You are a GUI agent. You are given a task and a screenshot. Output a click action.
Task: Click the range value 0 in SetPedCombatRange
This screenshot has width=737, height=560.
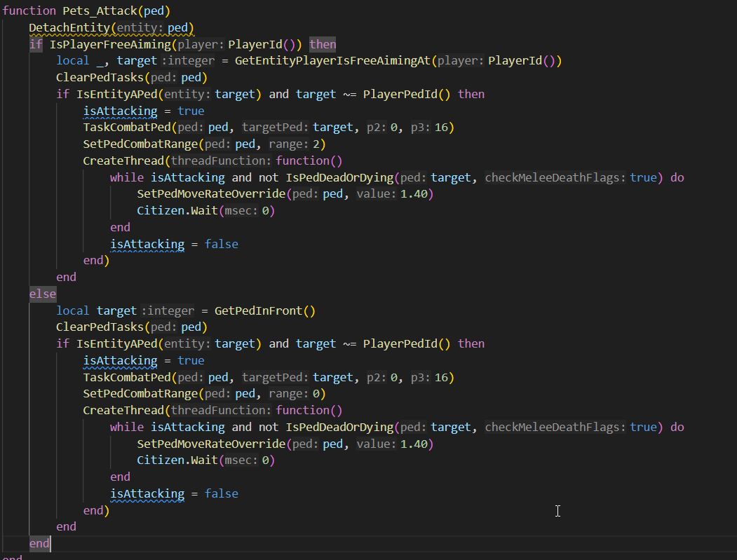coord(315,394)
